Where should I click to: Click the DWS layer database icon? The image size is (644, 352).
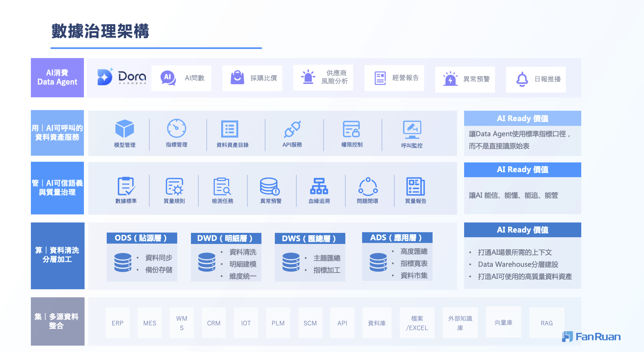coord(291,262)
